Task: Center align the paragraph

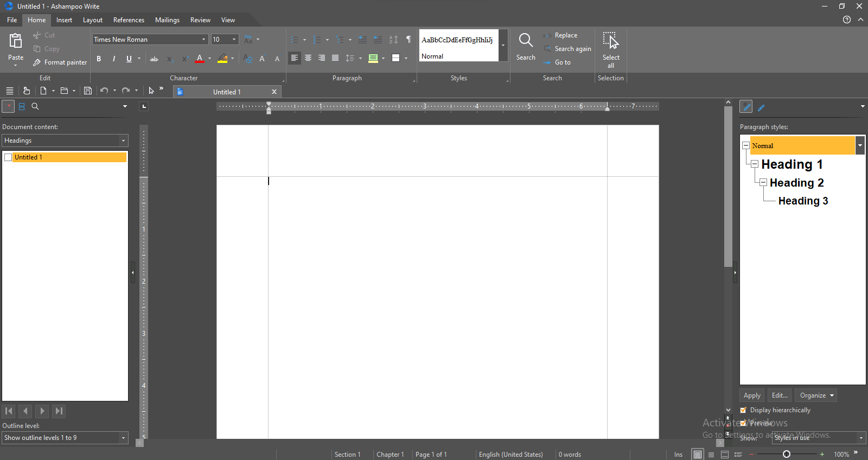Action: click(x=308, y=58)
